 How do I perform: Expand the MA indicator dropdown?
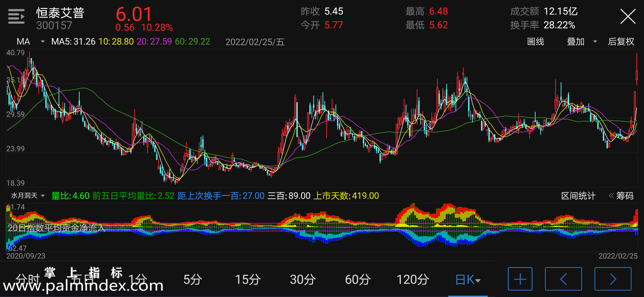31,42
